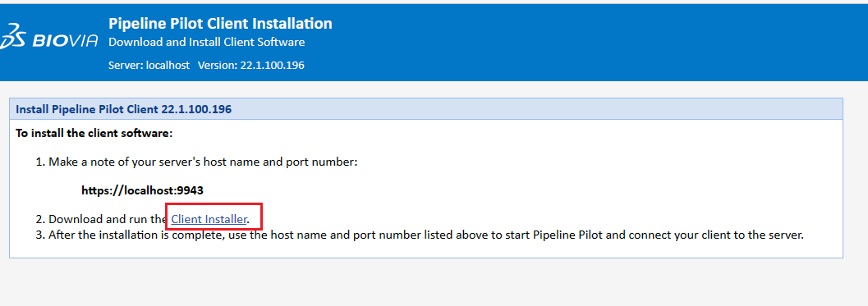Click step 3 about connecting client to server

(x=420, y=235)
